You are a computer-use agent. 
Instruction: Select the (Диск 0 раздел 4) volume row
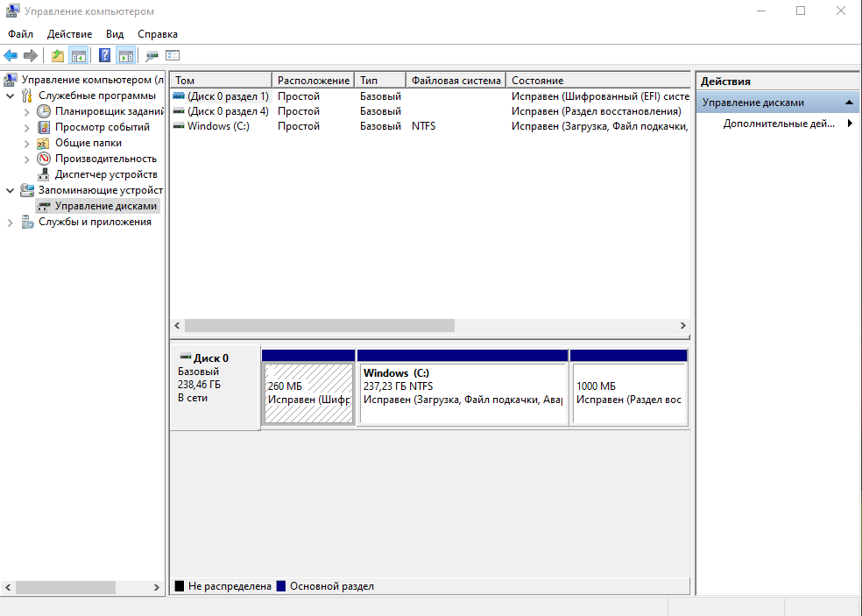click(430, 111)
